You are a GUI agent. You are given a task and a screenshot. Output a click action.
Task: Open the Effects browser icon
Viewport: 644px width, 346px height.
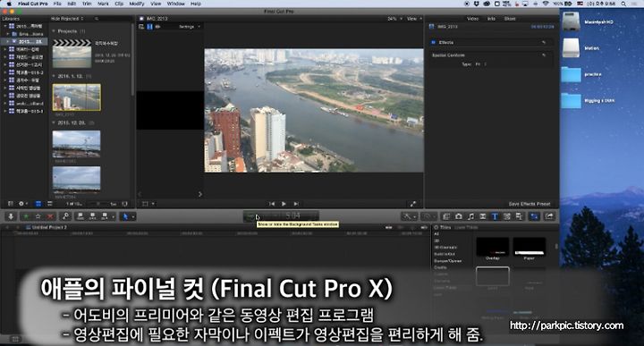click(446, 216)
